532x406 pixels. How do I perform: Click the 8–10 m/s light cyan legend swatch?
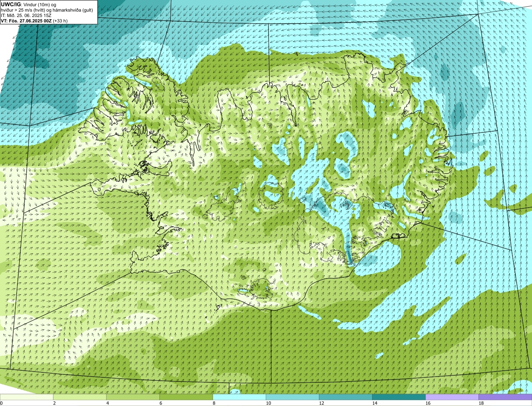click(239, 397)
